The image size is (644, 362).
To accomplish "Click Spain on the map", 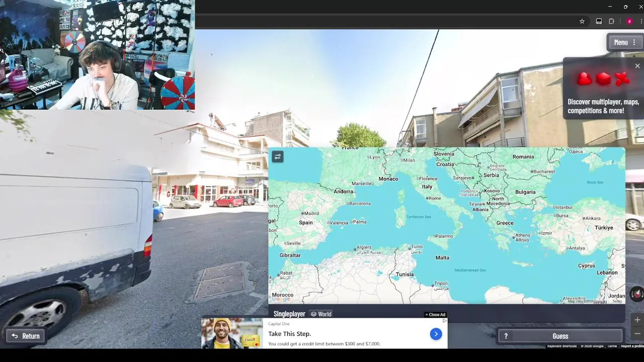I will (306, 223).
